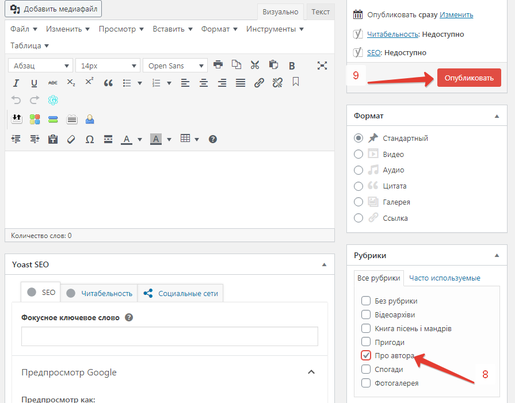The width and height of the screenshot is (515, 403).
Task: Click the undo arrow icon
Action: tap(16, 100)
